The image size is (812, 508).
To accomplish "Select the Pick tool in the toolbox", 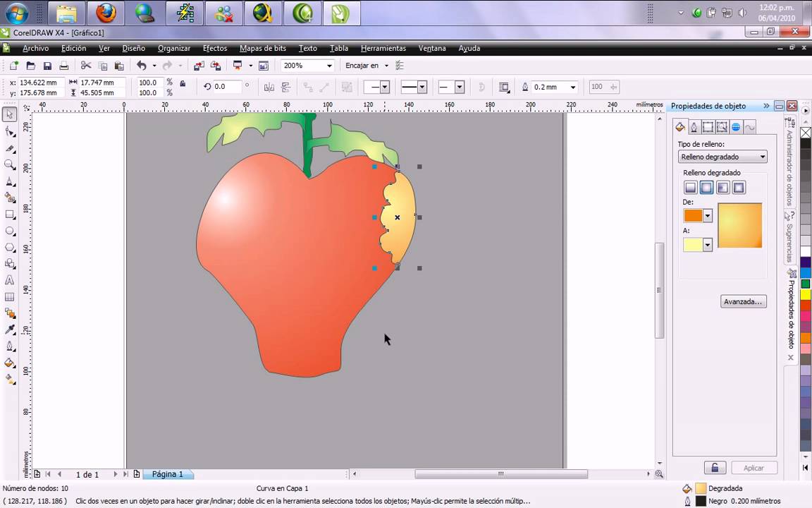I will 10,114.
